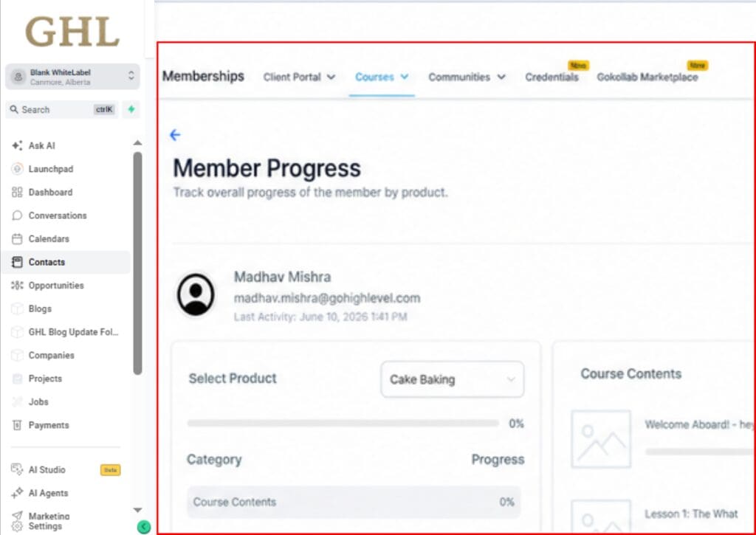Open the Cake Baking product dropdown
The height and width of the screenshot is (535, 756).
(x=452, y=379)
